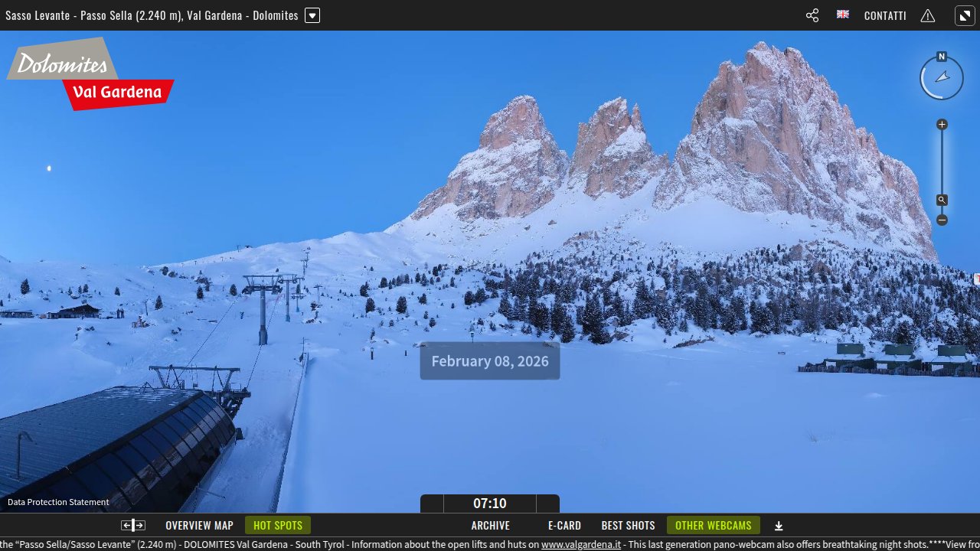Toggle the left-right pan arrows control

[132, 525]
